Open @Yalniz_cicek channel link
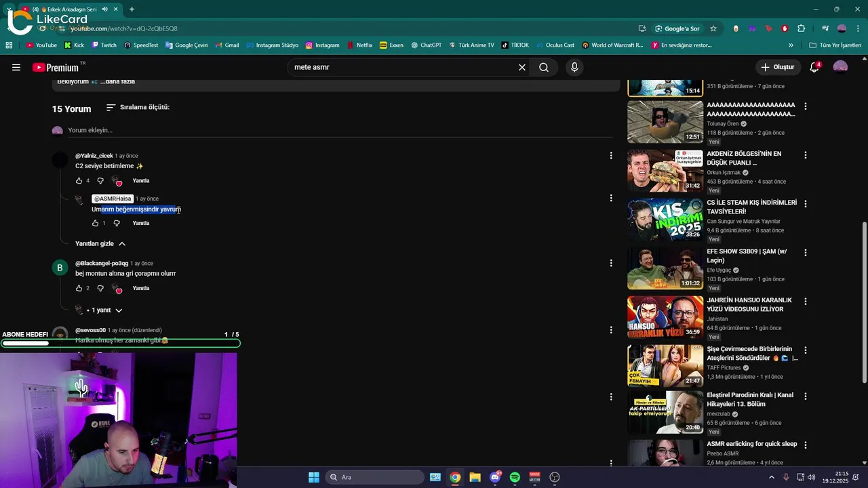Screen dimensions: 868x488 (94, 156)
